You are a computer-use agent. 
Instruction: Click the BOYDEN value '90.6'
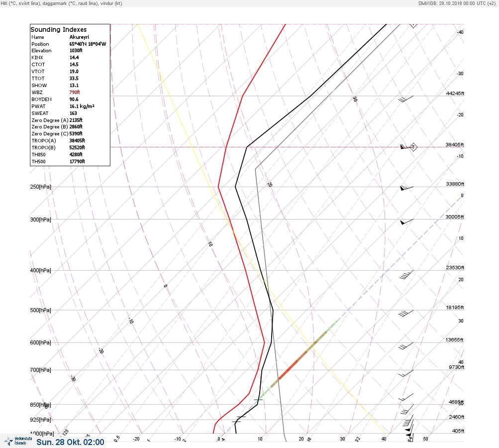coord(74,100)
